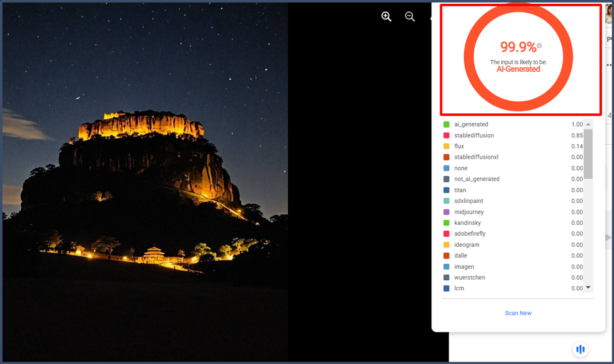The width and height of the screenshot is (614, 364).
Task: Click the dalle label
Action: click(460, 256)
